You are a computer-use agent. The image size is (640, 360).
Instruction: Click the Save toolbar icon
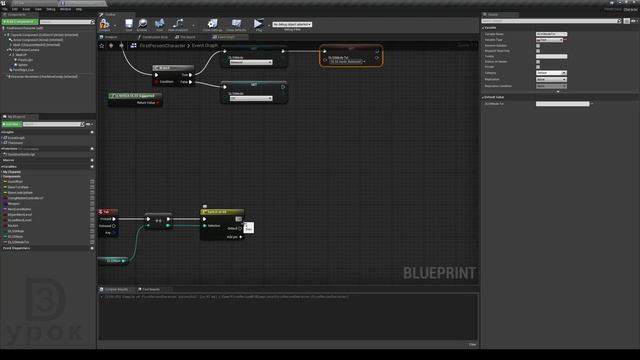(x=129, y=24)
